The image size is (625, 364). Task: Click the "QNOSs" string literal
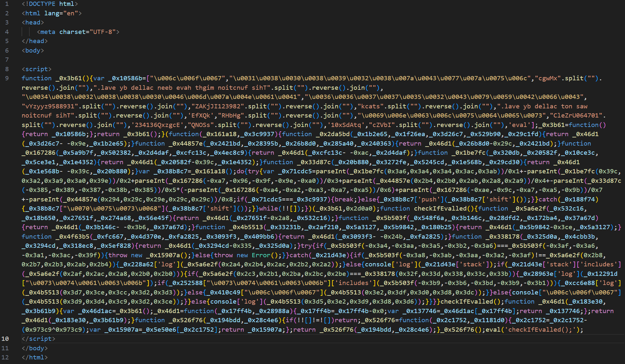point(201,125)
